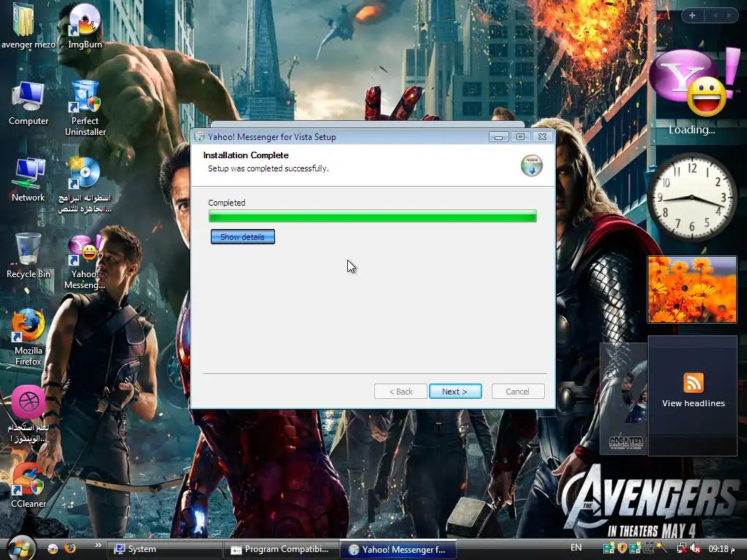Click the network tray icon with red X
The width and height of the screenshot is (747, 560).
(x=682, y=548)
